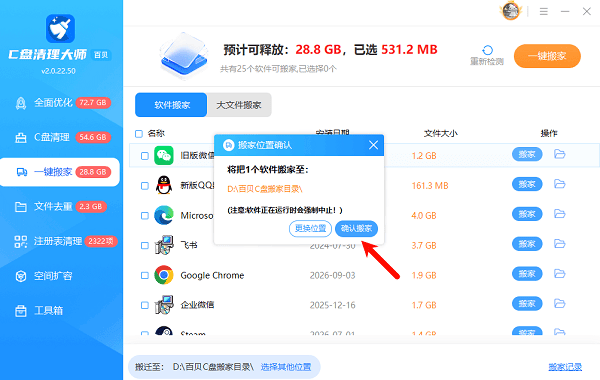Click the 一键搬家 truck icon

tap(22, 172)
